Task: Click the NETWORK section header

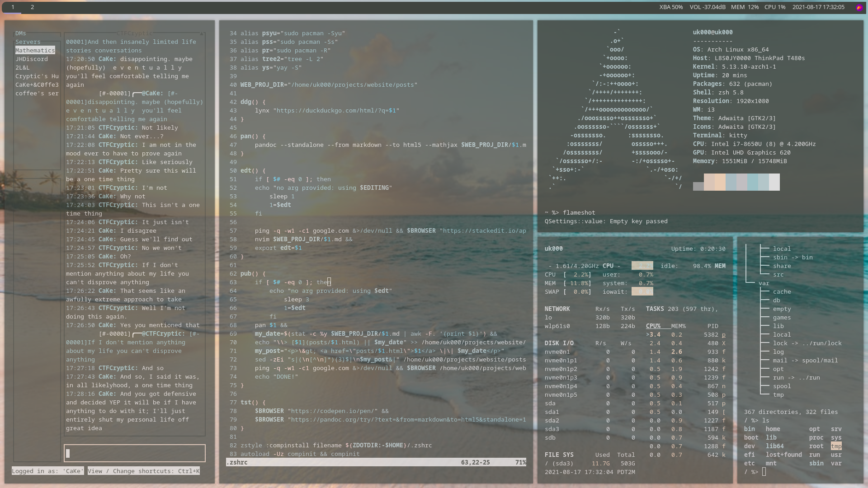Action: pyautogui.click(x=557, y=309)
